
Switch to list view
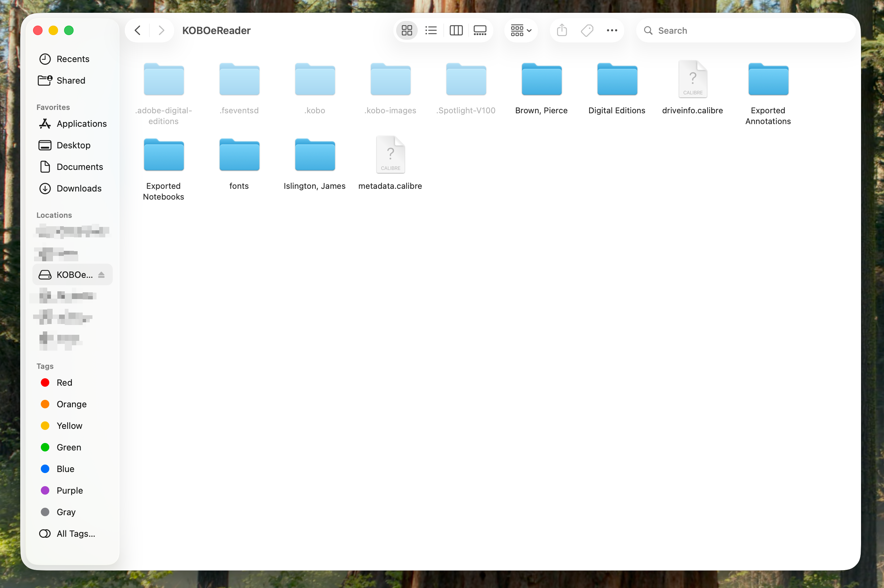coord(431,30)
